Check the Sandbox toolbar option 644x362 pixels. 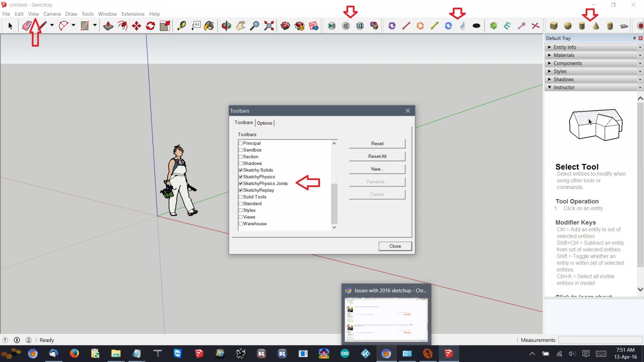(240, 150)
